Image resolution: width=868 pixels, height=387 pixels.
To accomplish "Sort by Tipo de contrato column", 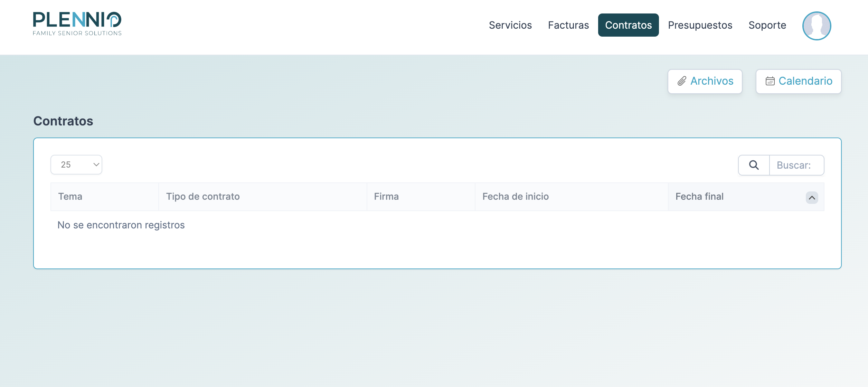I will point(263,197).
